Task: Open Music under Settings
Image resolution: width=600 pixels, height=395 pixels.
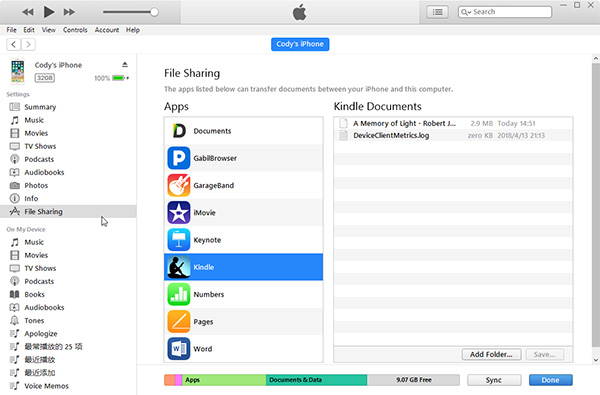Action: pyautogui.click(x=34, y=120)
